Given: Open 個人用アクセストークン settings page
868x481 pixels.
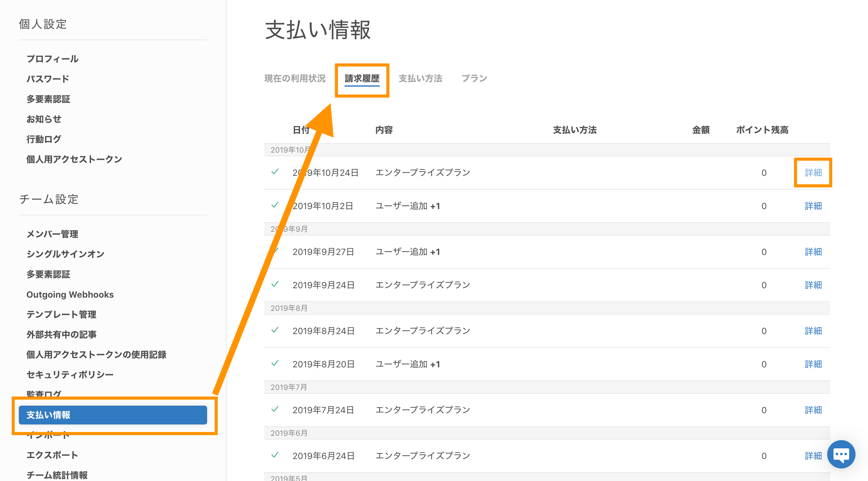Looking at the screenshot, I should 74,159.
